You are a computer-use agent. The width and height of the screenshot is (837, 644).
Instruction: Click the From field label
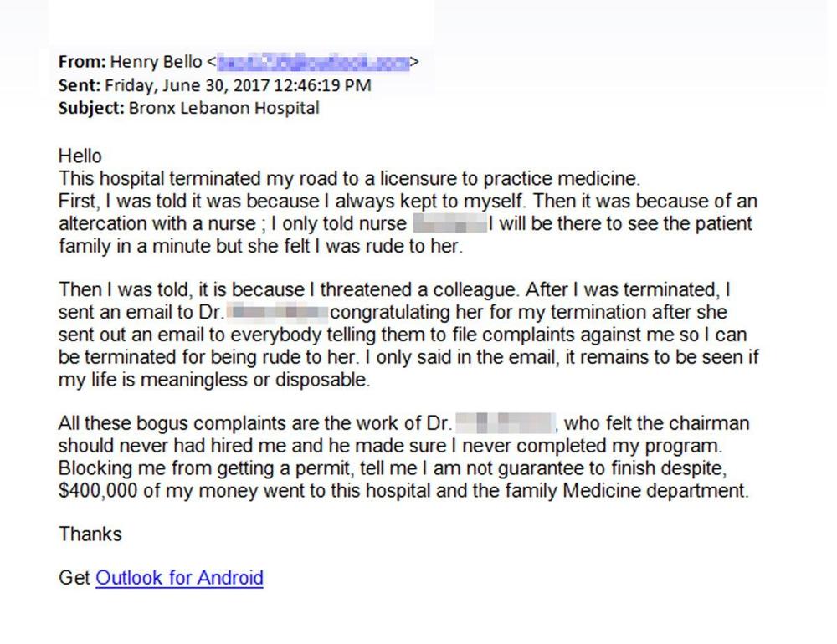pyautogui.click(x=82, y=62)
